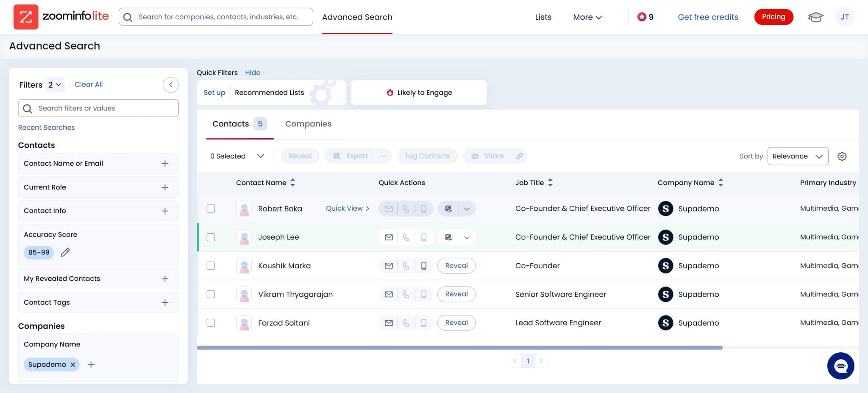
Task: Click mobile phone icon for Koushik Marka
Action: (x=423, y=266)
